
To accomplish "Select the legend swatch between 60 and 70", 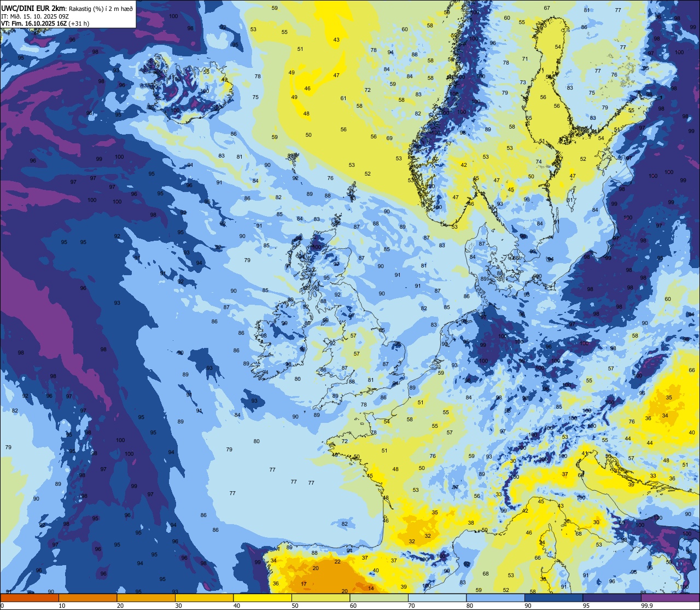I will pyautogui.click(x=379, y=597).
